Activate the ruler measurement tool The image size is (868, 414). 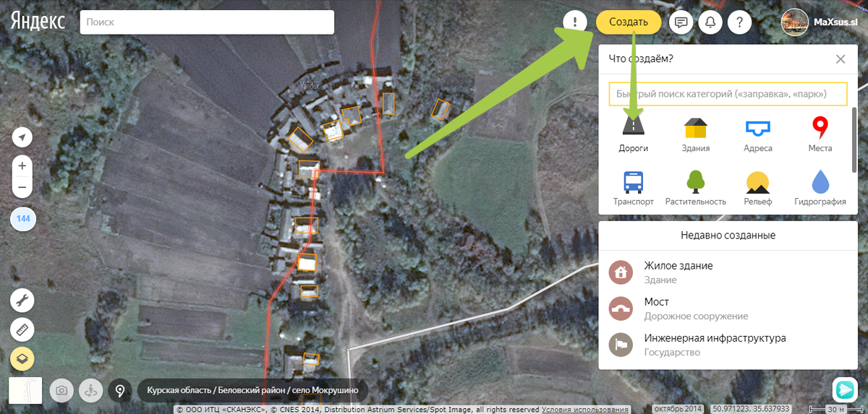[x=22, y=330]
